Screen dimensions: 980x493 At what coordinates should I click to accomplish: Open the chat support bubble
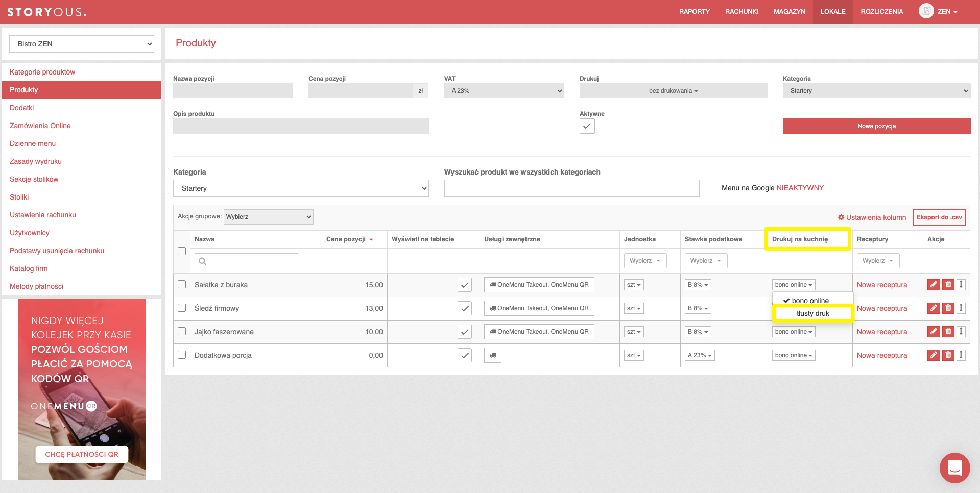(x=954, y=467)
